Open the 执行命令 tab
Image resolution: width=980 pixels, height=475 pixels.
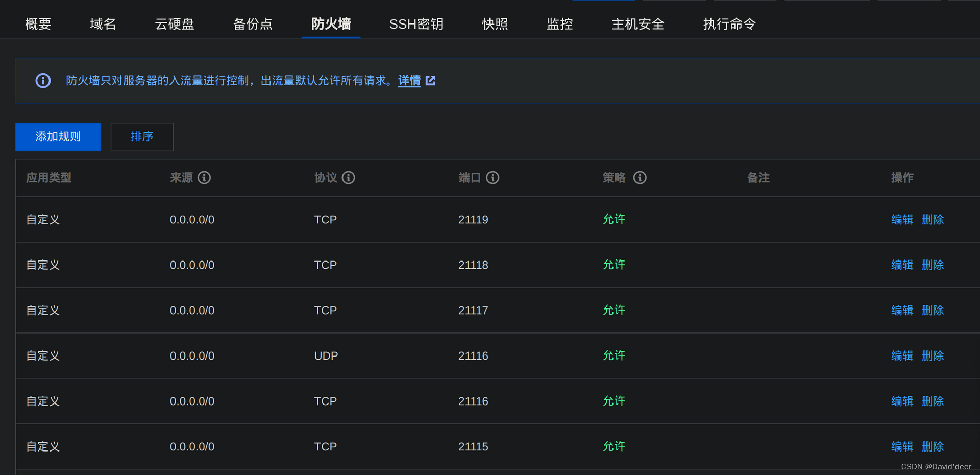click(729, 24)
